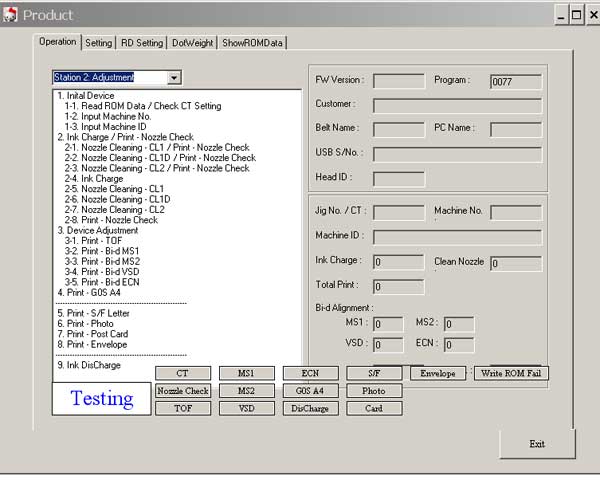Screen dimensions: 600x480
Task: Click the Photo button
Action: (x=374, y=391)
